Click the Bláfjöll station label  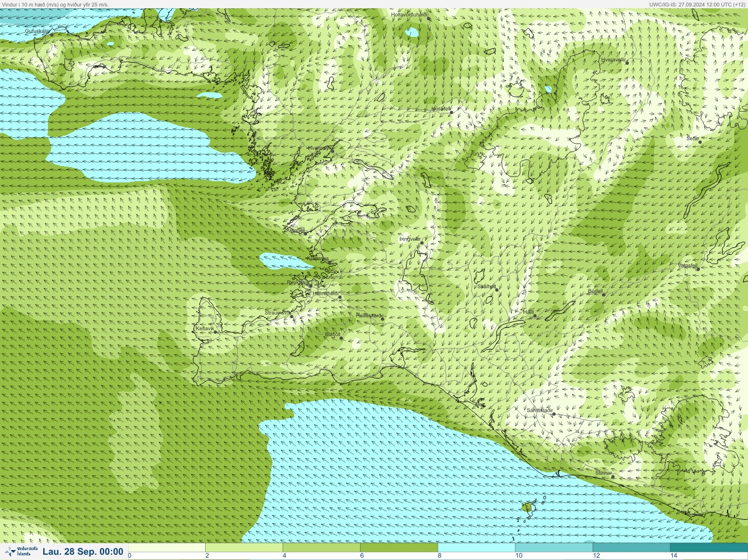[x=333, y=334]
